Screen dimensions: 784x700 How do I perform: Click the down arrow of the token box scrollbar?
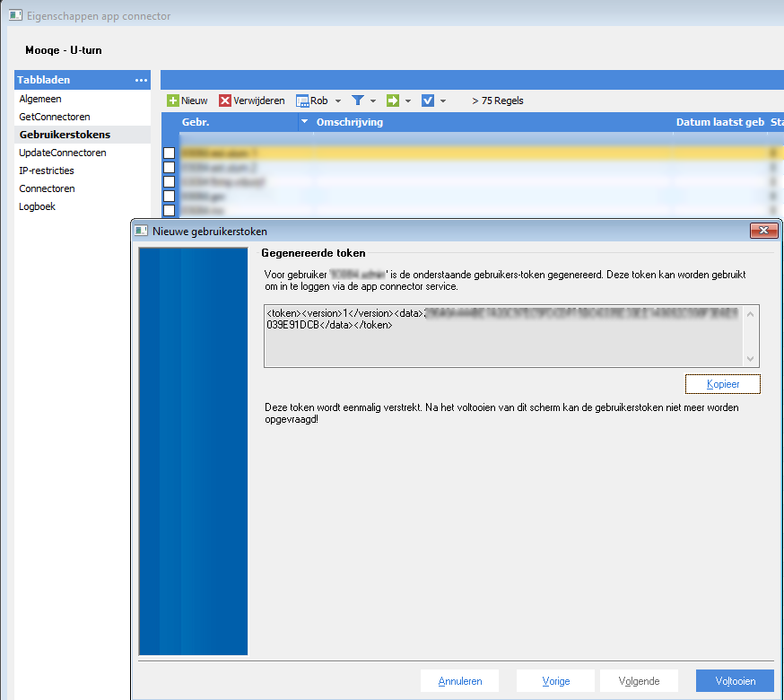coord(752,358)
